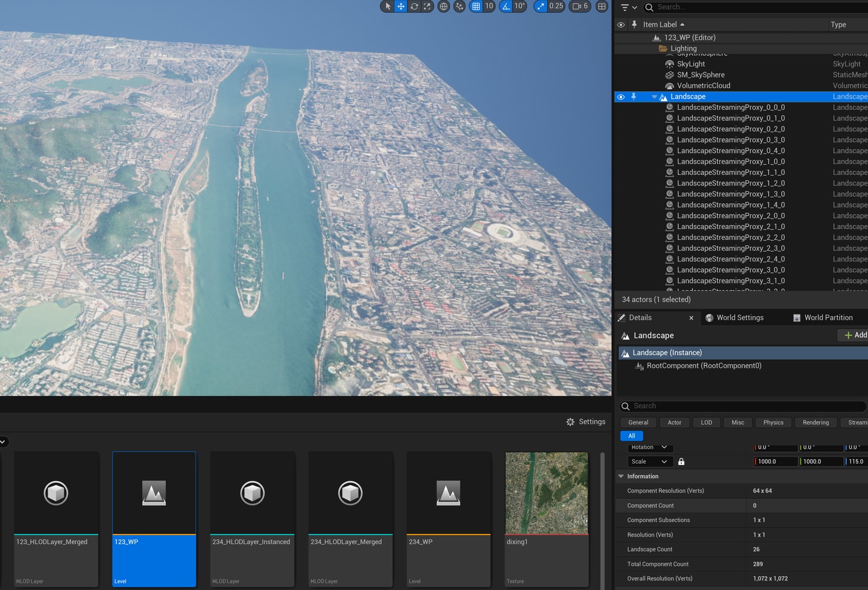Open the Rotation type dropdown
This screenshot has height=590, width=868.
click(x=649, y=447)
